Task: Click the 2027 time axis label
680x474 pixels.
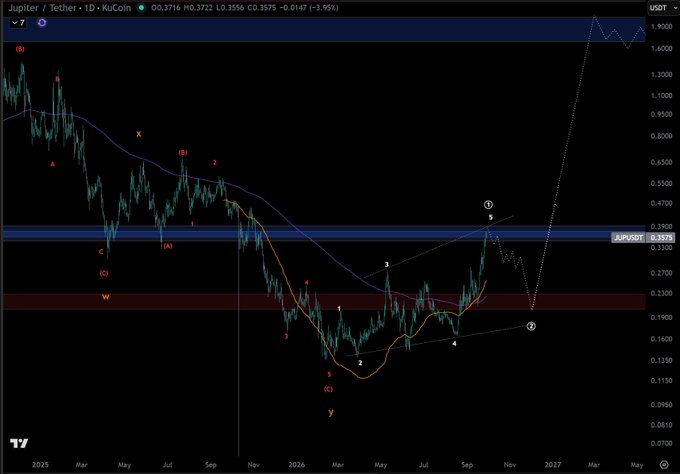Action: (552, 465)
